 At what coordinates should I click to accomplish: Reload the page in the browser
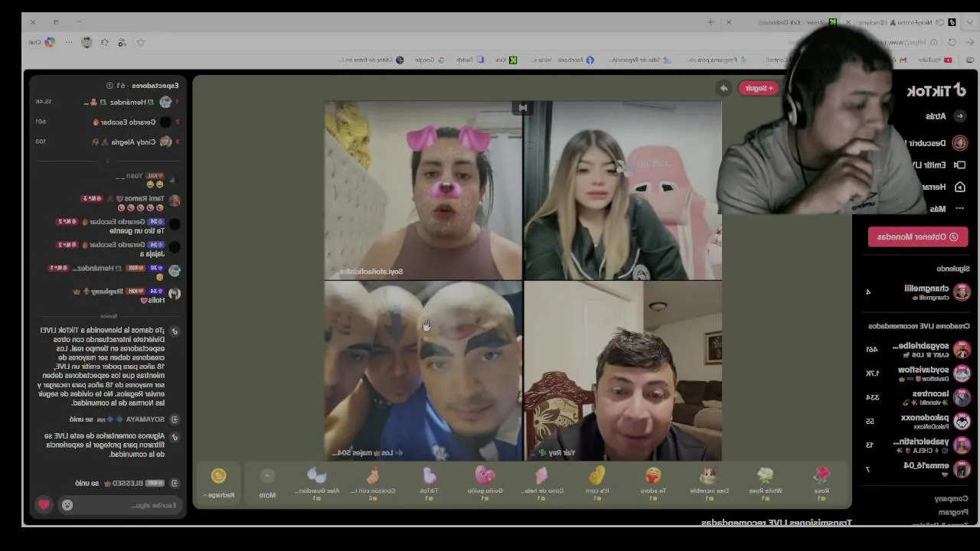[952, 42]
